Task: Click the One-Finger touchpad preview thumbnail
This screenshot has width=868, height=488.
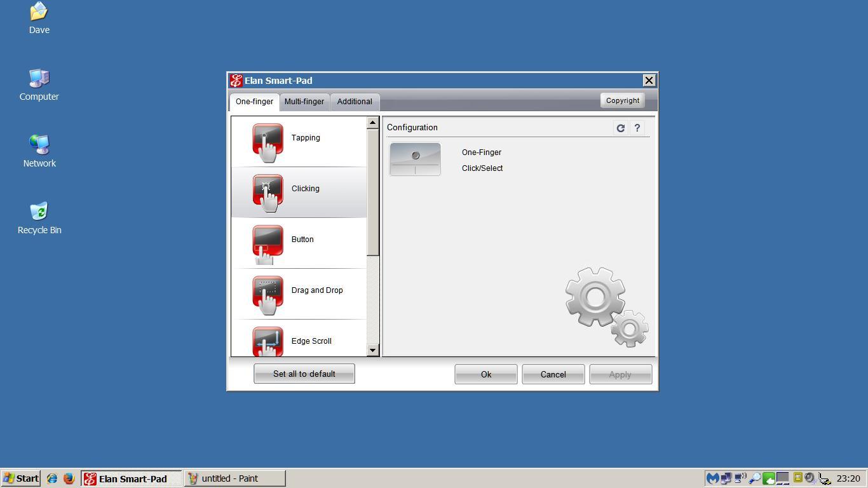Action: tap(415, 159)
